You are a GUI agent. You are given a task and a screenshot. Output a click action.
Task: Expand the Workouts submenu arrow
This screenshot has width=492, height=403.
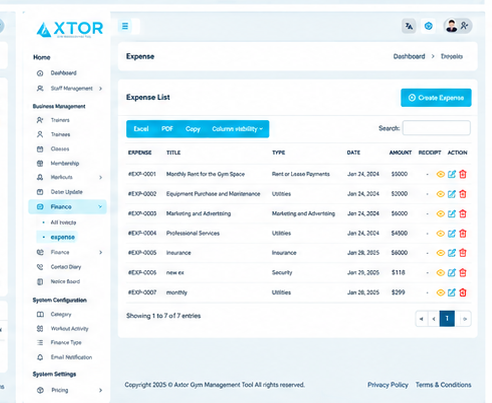(x=100, y=177)
